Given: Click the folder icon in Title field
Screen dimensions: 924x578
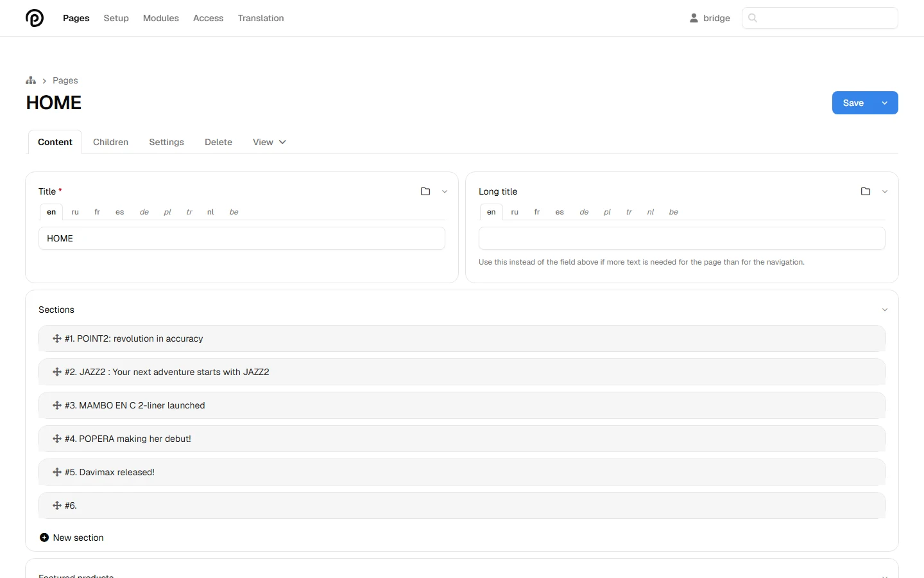Looking at the screenshot, I should click(425, 191).
